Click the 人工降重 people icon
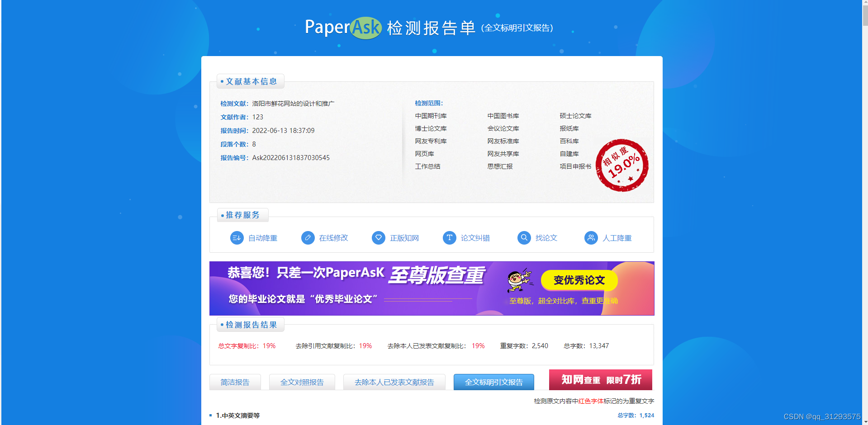 point(591,238)
